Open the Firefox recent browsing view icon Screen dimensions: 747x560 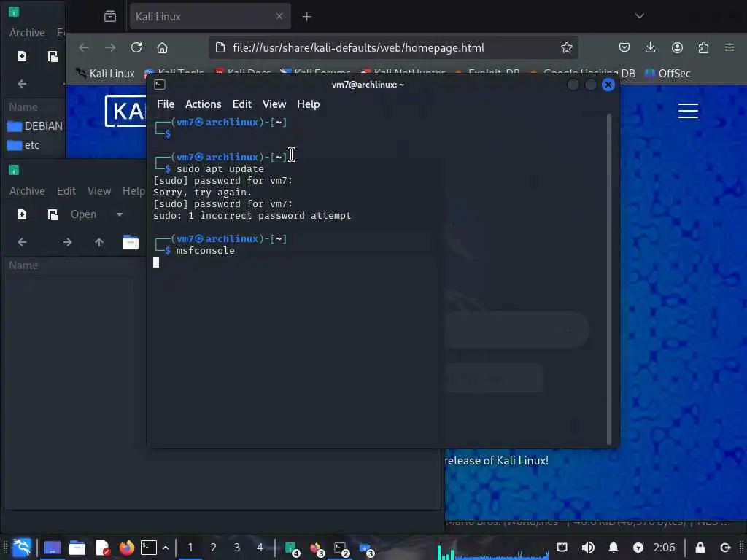(110, 17)
